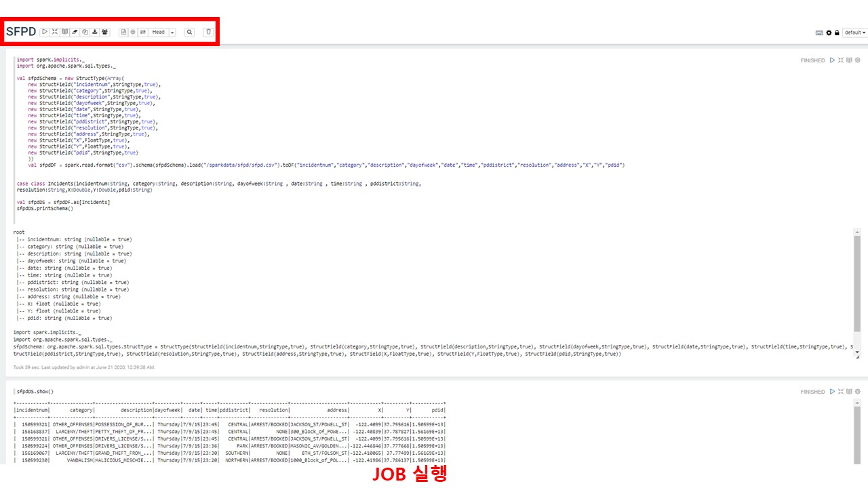This screenshot has width=868, height=488.
Task: Export this note with the download icon
Action: [x=94, y=32]
